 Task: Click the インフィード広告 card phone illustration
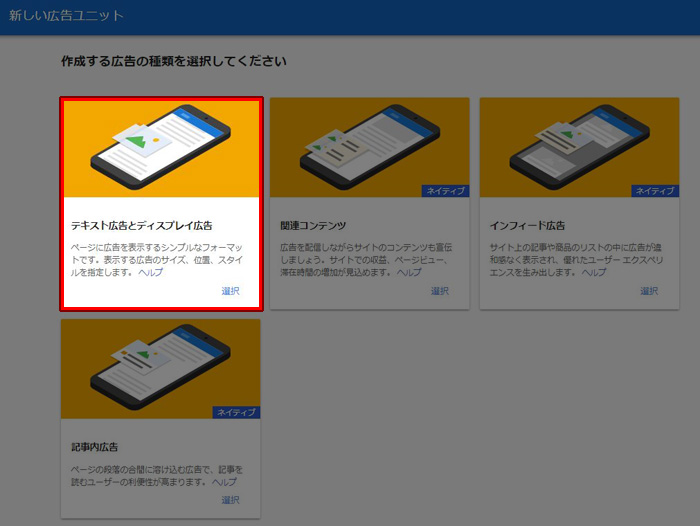pyautogui.click(x=580, y=146)
